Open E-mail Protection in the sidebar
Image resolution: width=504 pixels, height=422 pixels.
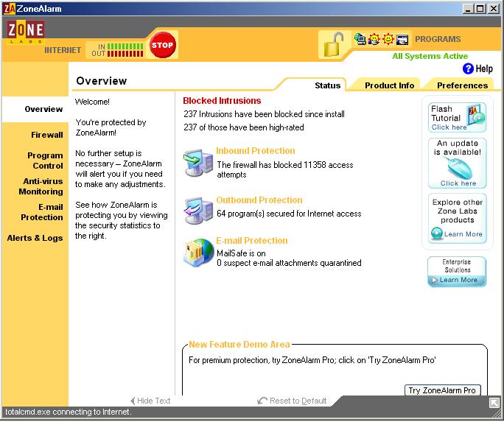42,212
